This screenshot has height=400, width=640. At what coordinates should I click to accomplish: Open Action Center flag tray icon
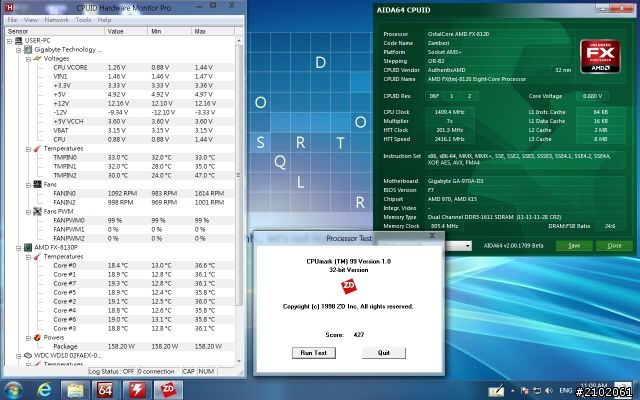pos(525,391)
